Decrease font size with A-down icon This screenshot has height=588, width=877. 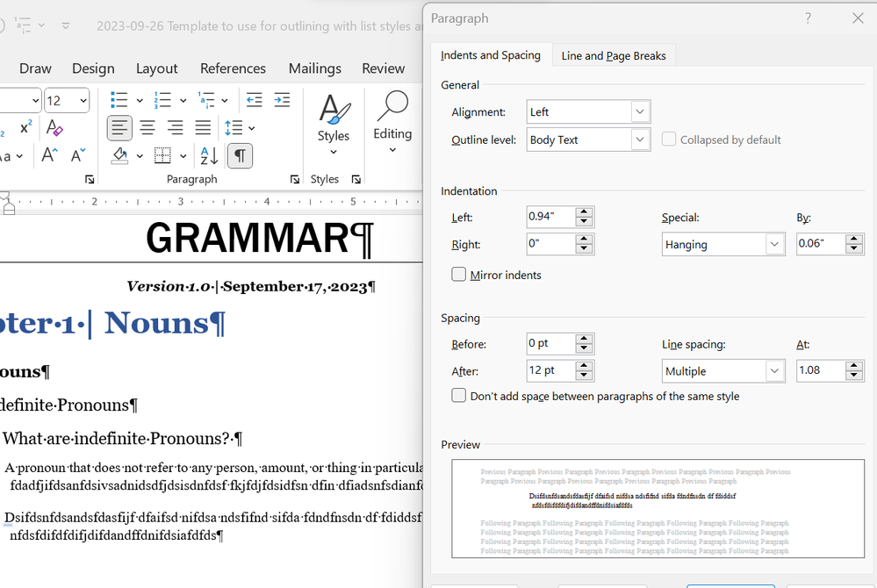click(x=78, y=155)
